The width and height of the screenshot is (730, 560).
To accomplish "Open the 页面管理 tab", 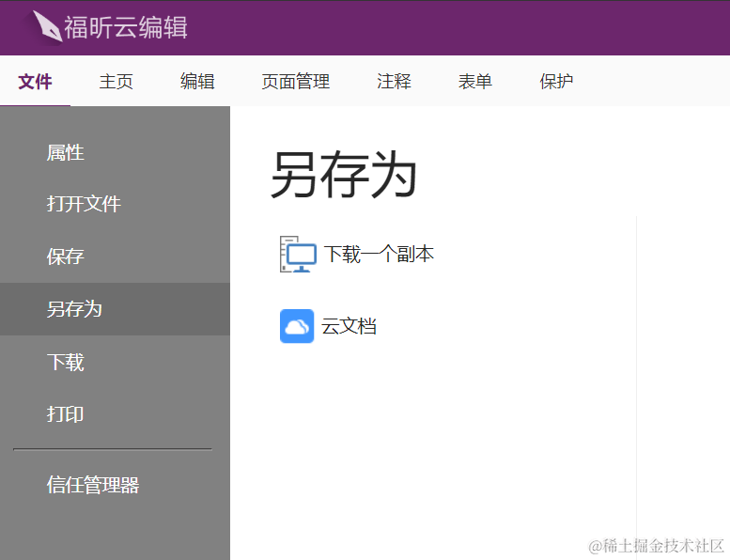I will 296,82.
